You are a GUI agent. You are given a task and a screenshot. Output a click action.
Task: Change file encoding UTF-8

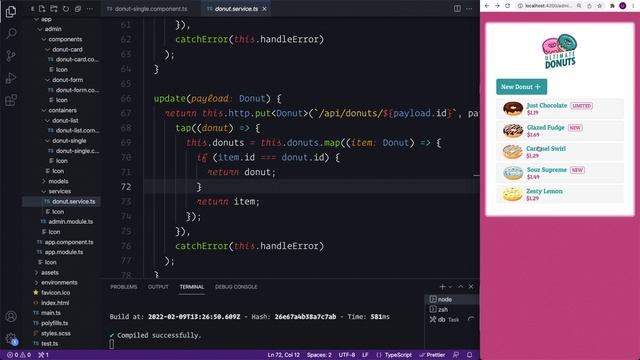pos(347,355)
